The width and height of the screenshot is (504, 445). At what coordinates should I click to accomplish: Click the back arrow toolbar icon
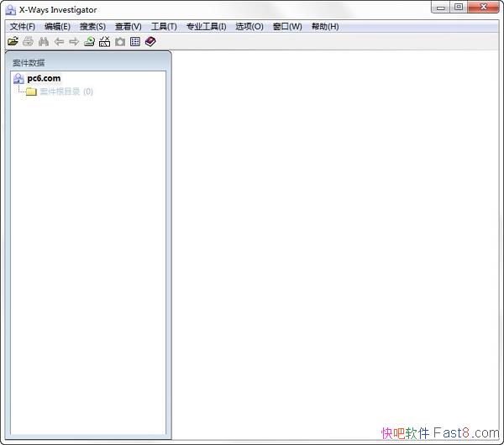(x=59, y=41)
